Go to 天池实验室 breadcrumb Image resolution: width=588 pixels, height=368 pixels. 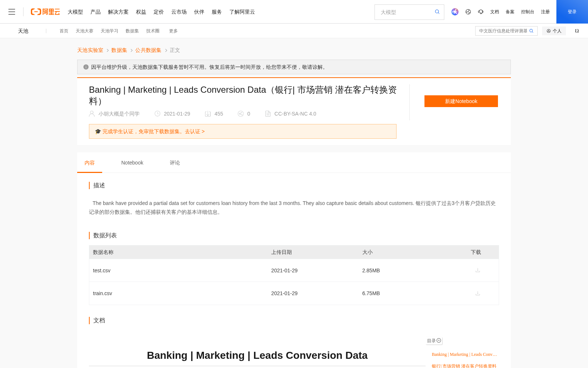click(x=90, y=50)
